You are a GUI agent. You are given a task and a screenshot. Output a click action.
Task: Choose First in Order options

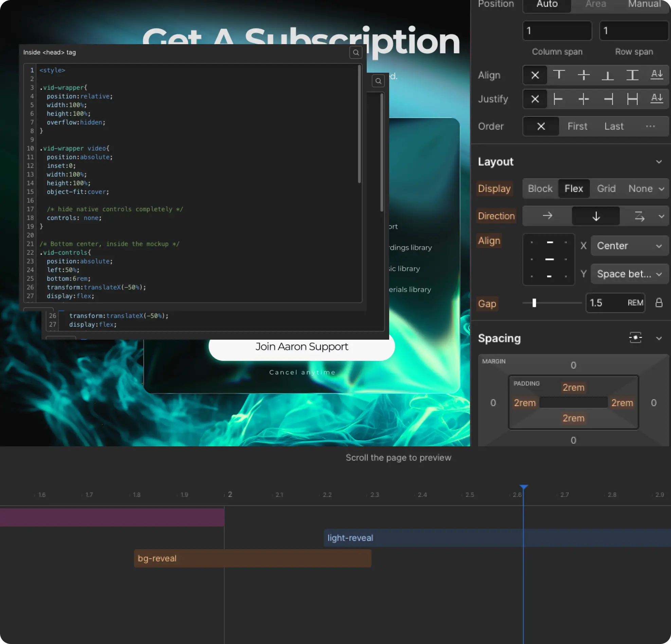pyautogui.click(x=577, y=126)
